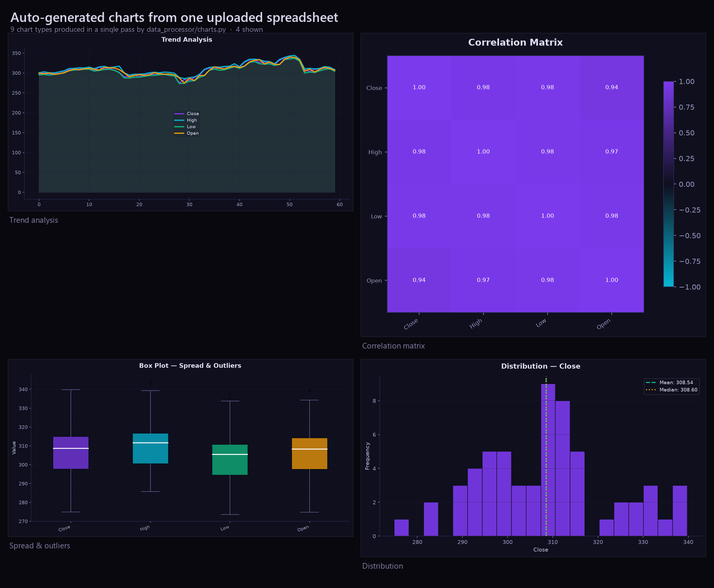Click the "Spread & outliers" caption
714x588 pixels.
tap(40, 546)
